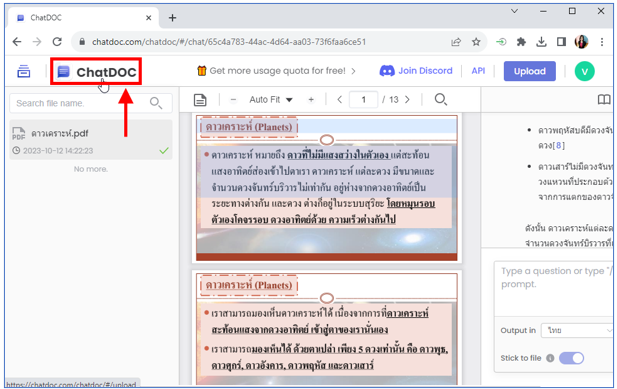Open search in the document toolbar
Viewport: 617px width, 389px height.
coord(441,100)
